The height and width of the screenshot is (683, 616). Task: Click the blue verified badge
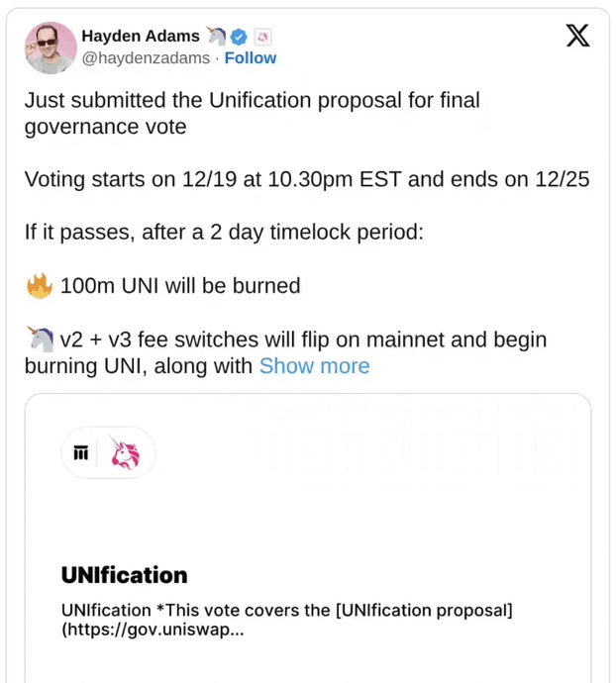click(x=239, y=37)
